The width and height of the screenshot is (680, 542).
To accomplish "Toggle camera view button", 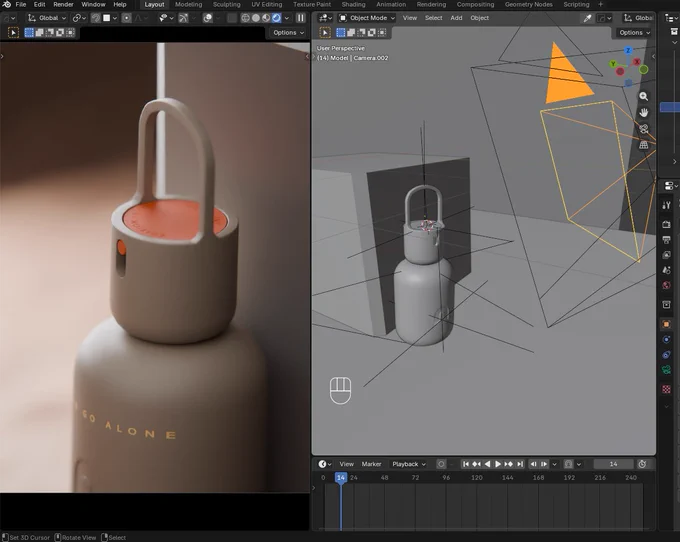I will click(644, 129).
